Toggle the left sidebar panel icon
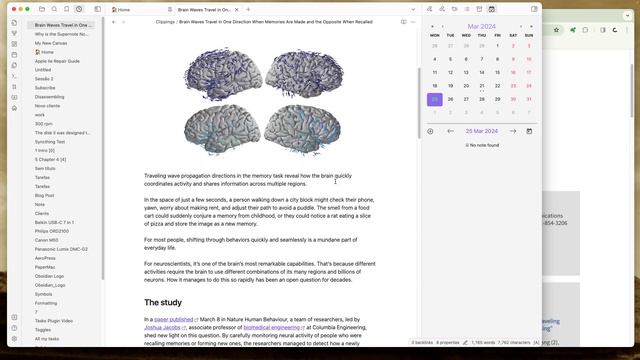Screen dimensions: 640x360 [x=98, y=9]
